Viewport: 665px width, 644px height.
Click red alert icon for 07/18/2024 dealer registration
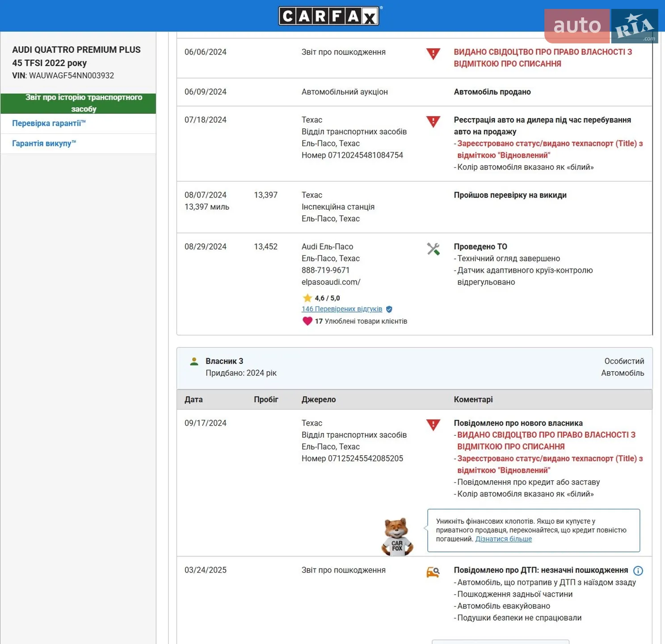433,122
